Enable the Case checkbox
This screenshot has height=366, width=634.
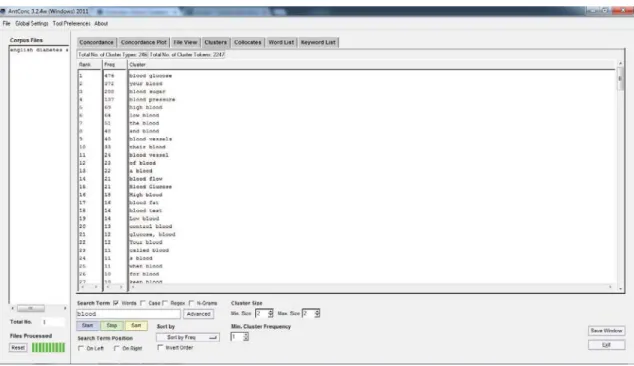[x=143, y=303]
